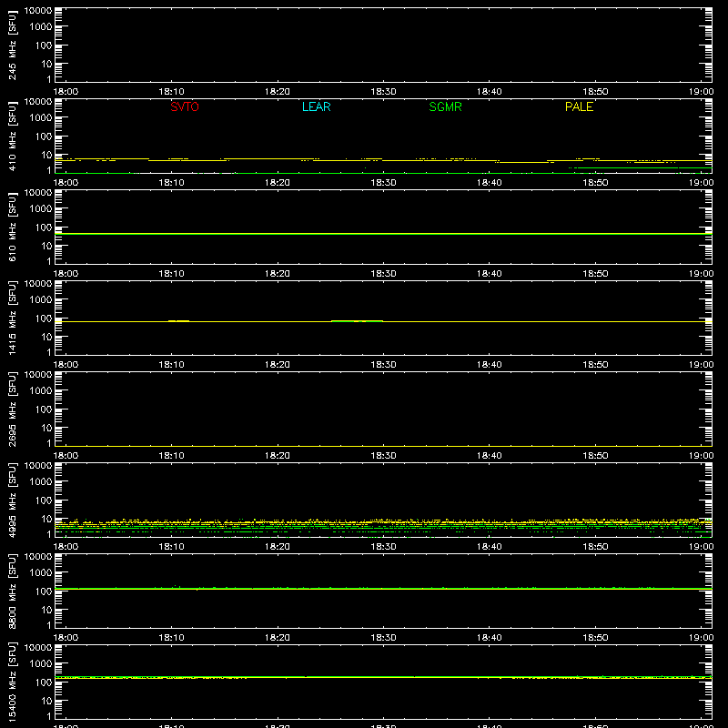Click 18:00 time label under 2695 MHz panel
Screen dimensions: 728x728
click(66, 456)
